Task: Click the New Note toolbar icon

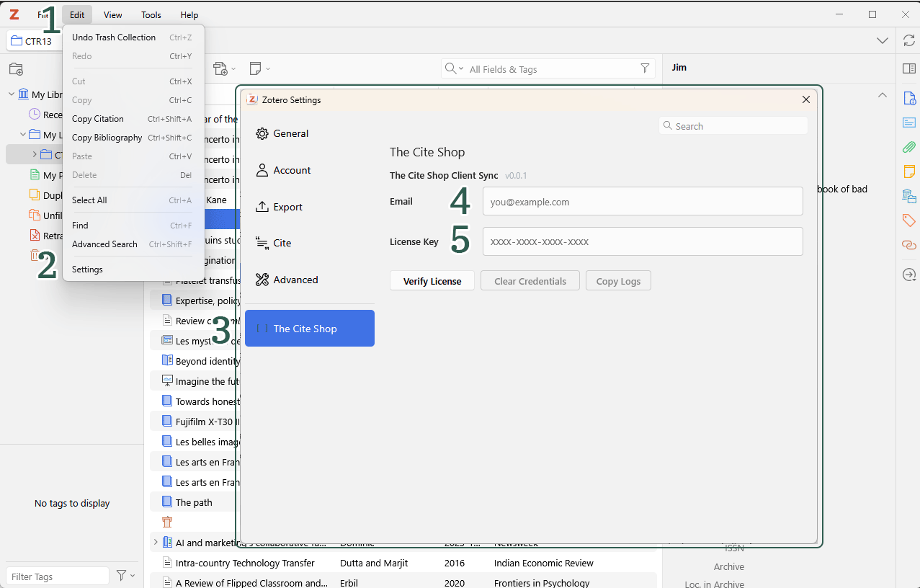Action: pyautogui.click(x=255, y=68)
